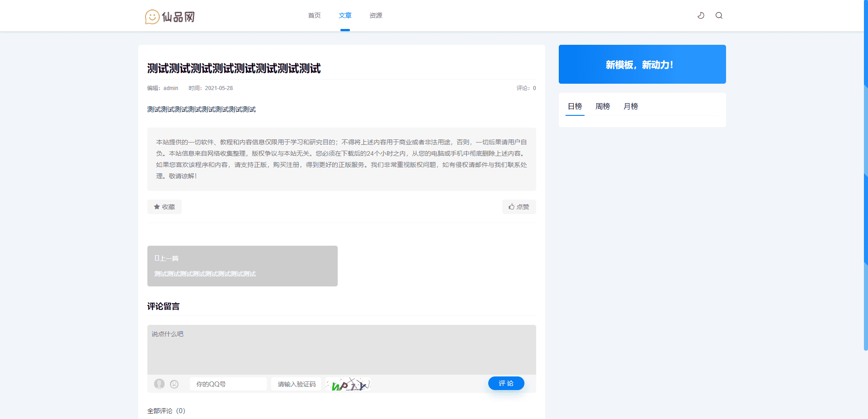868x419 pixels.
Task: Click the star 收藏 favorite button
Action: click(164, 207)
